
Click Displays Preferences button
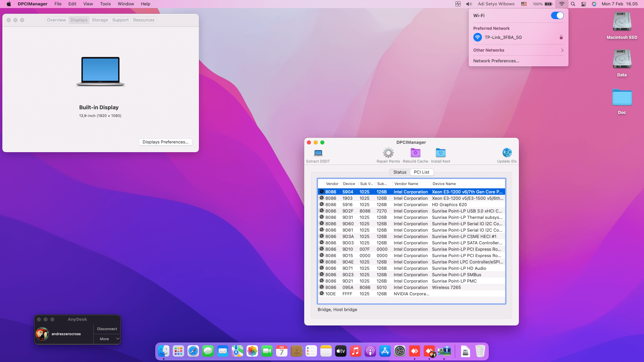click(166, 142)
